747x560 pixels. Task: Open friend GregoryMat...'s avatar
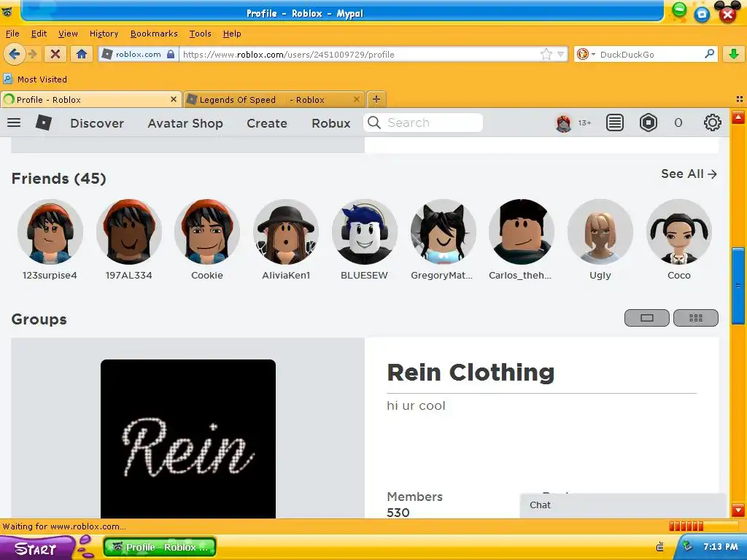point(443,231)
